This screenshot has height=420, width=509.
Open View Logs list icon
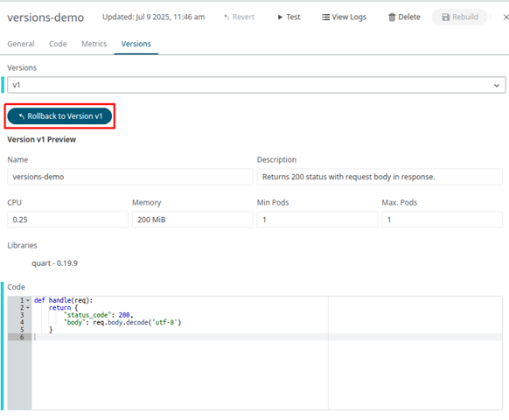325,17
